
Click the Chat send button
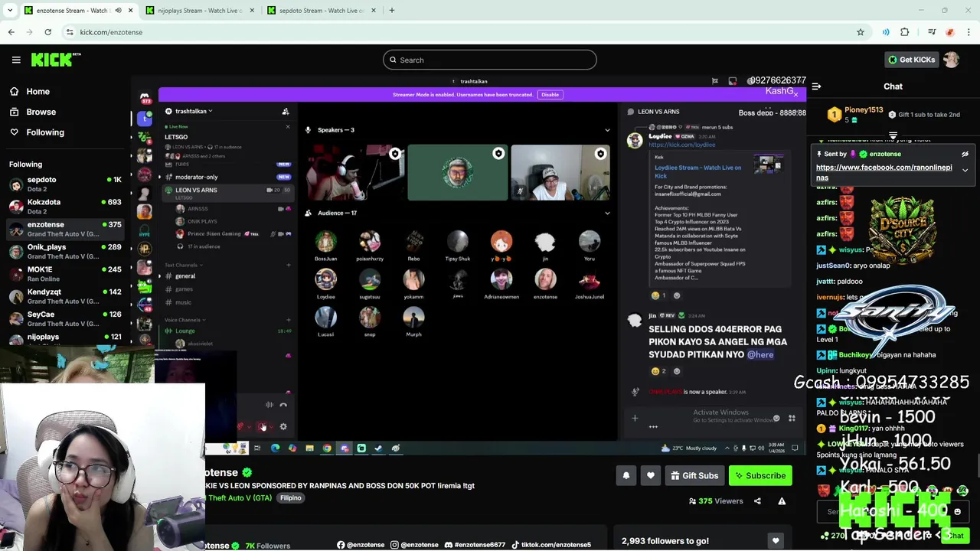pos(955,536)
